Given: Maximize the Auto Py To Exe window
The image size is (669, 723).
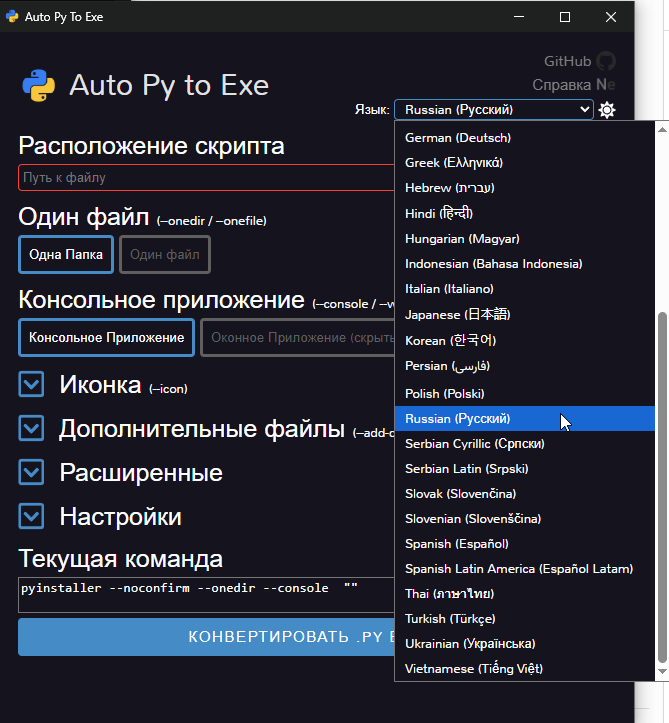Looking at the screenshot, I should 565,17.
